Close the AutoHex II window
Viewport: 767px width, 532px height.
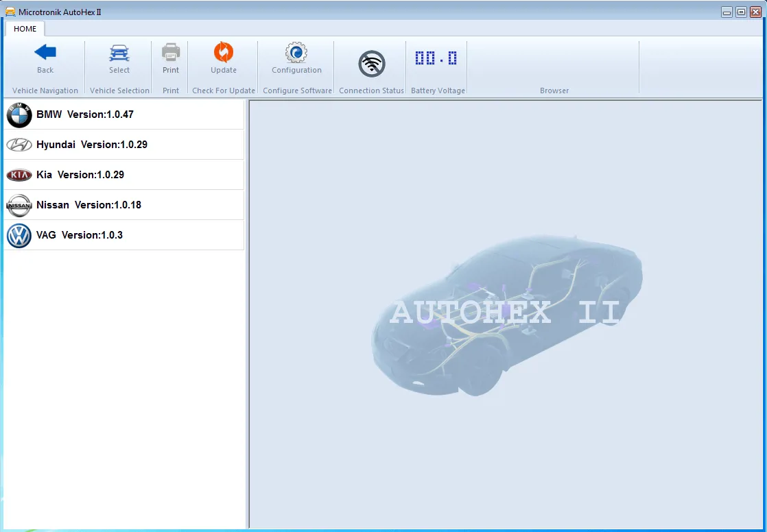pyautogui.click(x=756, y=12)
